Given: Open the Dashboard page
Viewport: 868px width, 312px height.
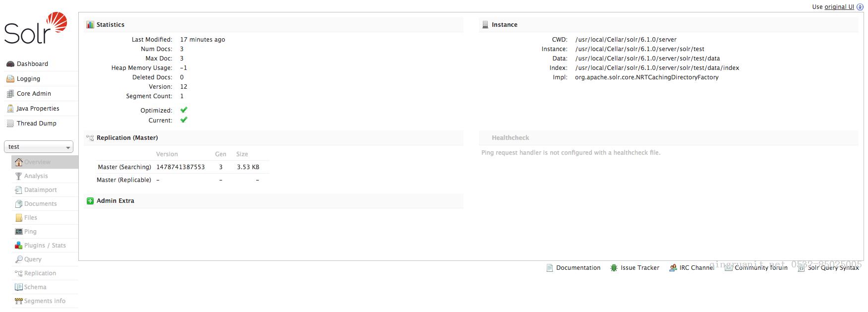Looking at the screenshot, I should tap(32, 64).
